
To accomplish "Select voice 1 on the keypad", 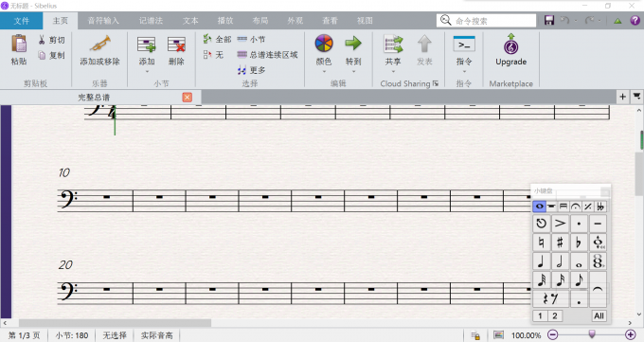I will [540, 315].
